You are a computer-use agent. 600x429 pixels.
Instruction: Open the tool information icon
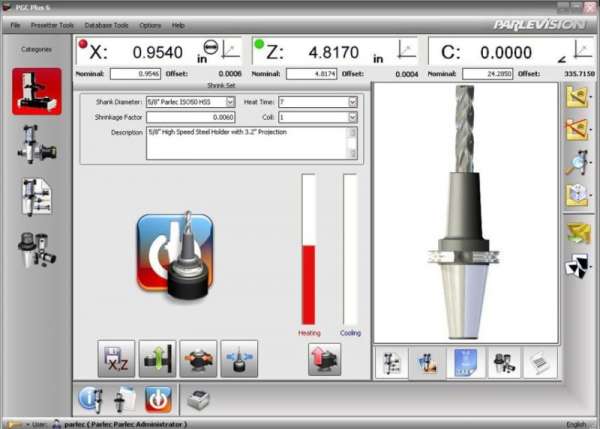(x=91, y=400)
